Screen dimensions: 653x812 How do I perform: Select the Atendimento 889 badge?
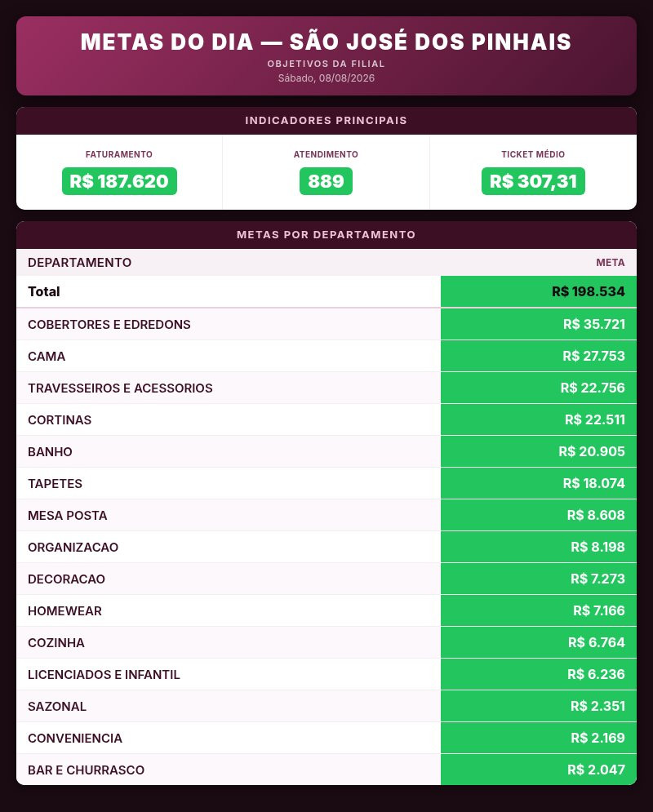pyautogui.click(x=326, y=181)
